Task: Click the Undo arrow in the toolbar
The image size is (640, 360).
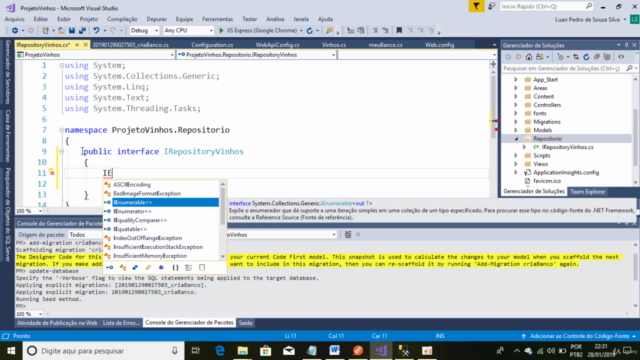Action: click(x=96, y=31)
